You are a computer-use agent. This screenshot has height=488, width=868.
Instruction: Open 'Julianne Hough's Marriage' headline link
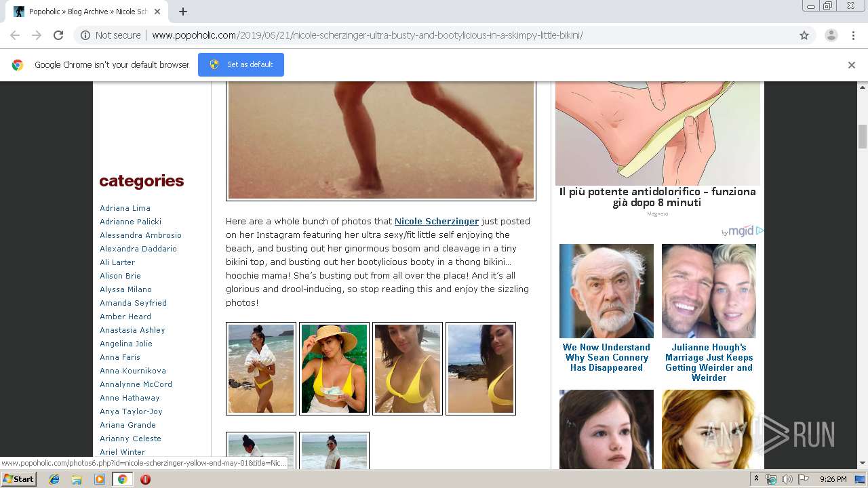(709, 363)
